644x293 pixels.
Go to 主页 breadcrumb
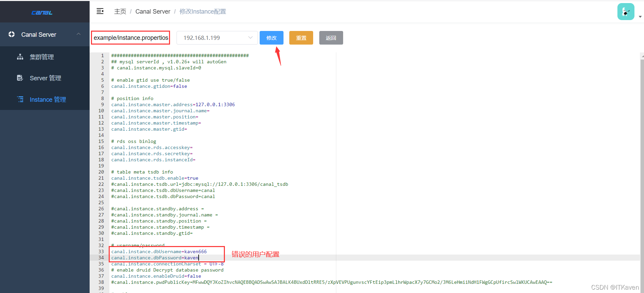tap(120, 12)
